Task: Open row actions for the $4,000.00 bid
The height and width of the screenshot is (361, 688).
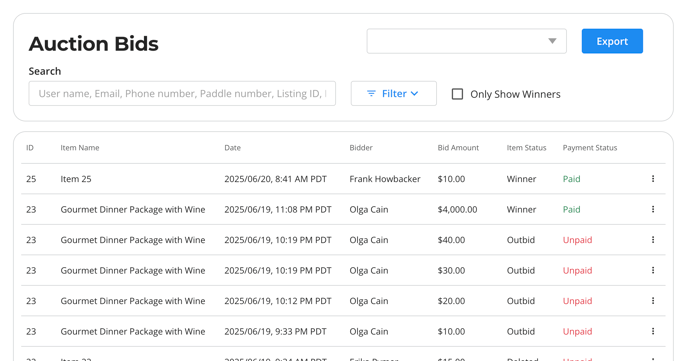Action: [x=653, y=209]
